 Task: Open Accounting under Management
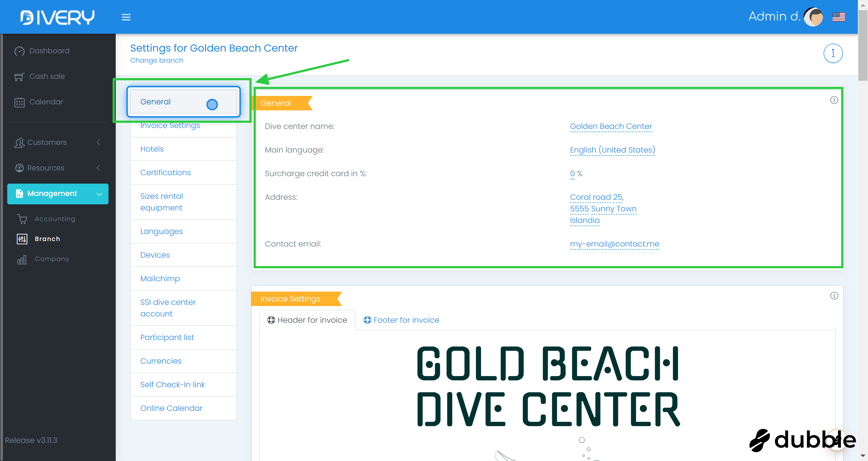(x=55, y=219)
